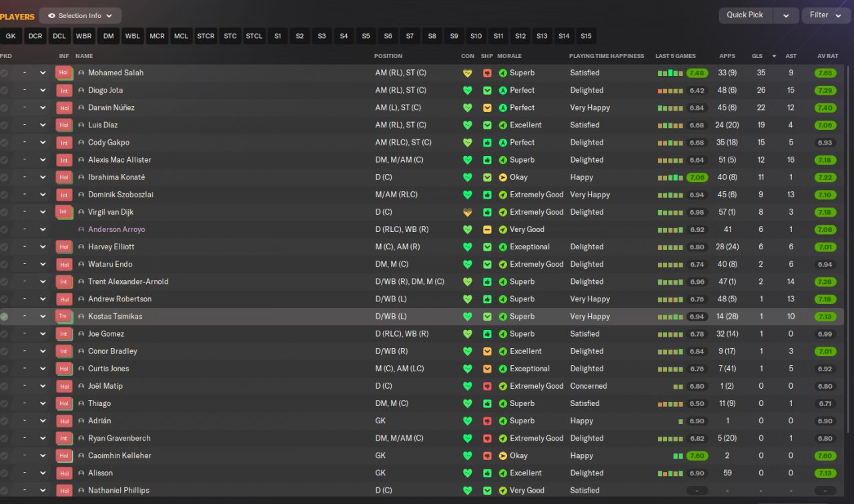Toggle the picked checkmark for Luis Díaz
The image size is (854, 504).
(x=5, y=125)
